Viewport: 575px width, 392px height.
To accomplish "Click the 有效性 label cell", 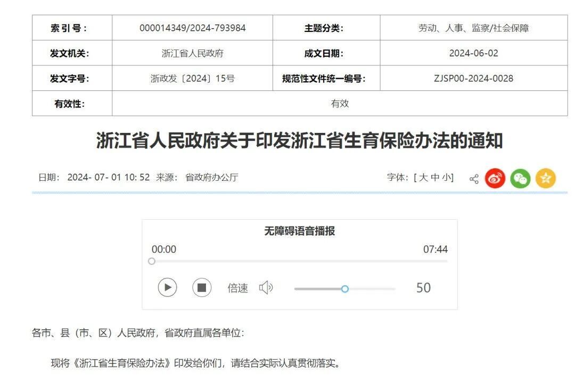I will tap(72, 104).
